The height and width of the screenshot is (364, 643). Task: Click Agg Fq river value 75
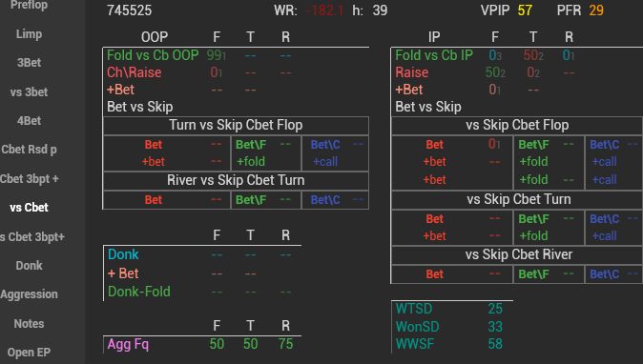(286, 344)
